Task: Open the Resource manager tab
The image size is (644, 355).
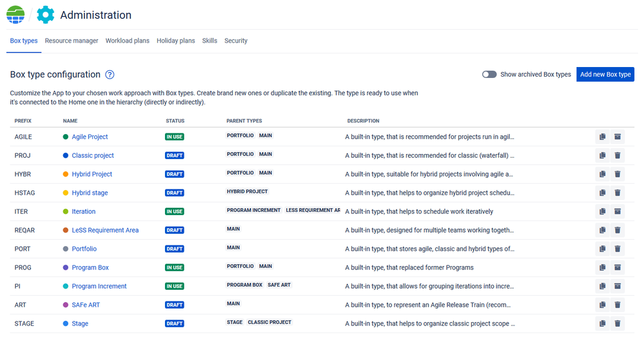Action: [x=72, y=41]
